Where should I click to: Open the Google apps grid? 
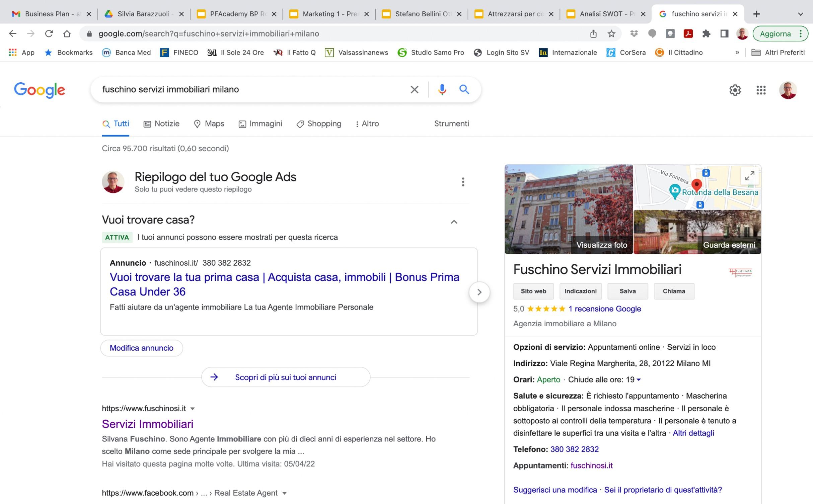761,90
